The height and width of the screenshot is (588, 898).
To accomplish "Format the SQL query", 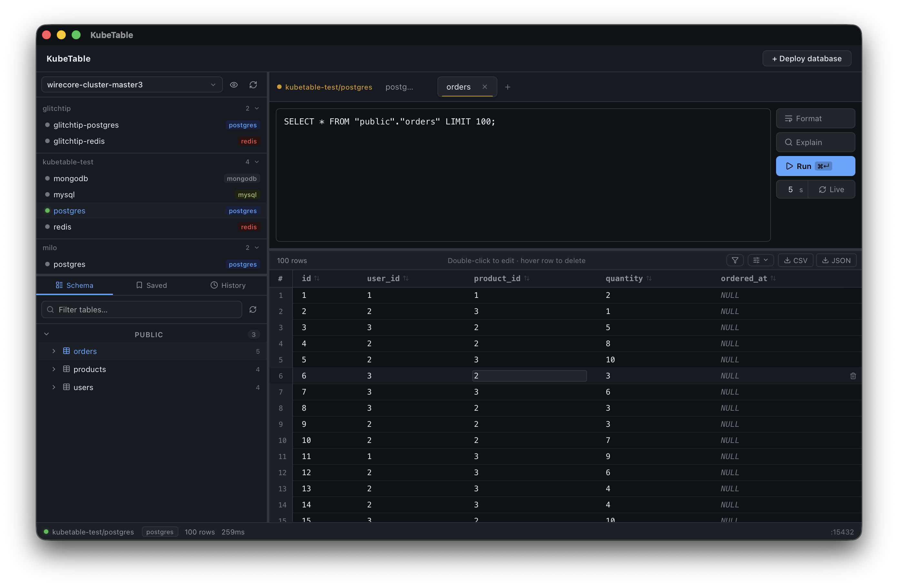I will 815,118.
